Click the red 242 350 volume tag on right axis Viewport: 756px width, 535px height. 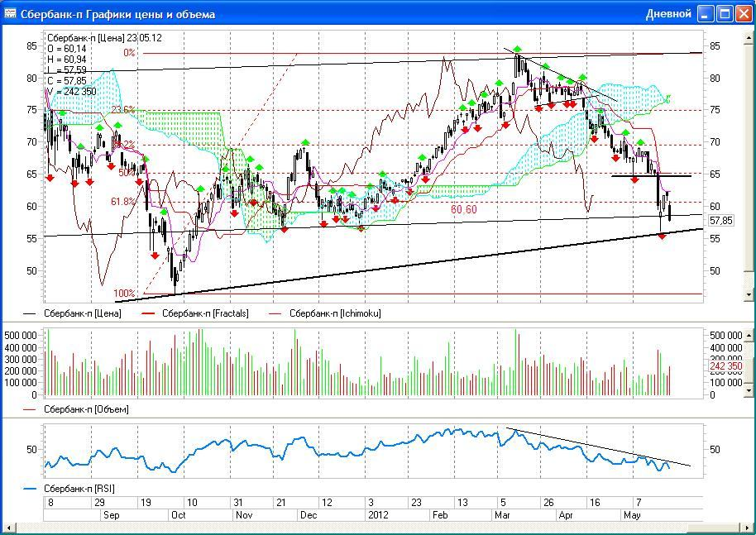click(x=726, y=366)
